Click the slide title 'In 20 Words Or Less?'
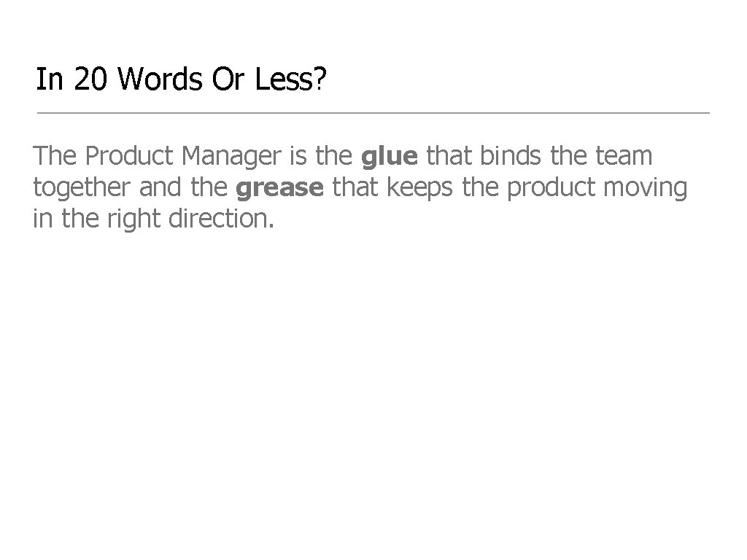747x560 pixels. click(181, 79)
